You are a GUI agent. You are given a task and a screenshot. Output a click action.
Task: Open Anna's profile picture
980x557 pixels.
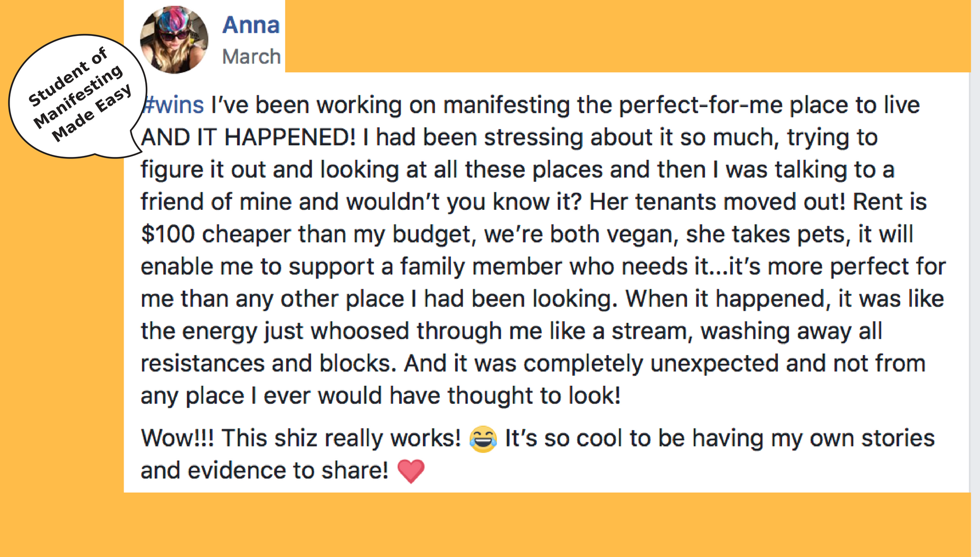point(174,40)
